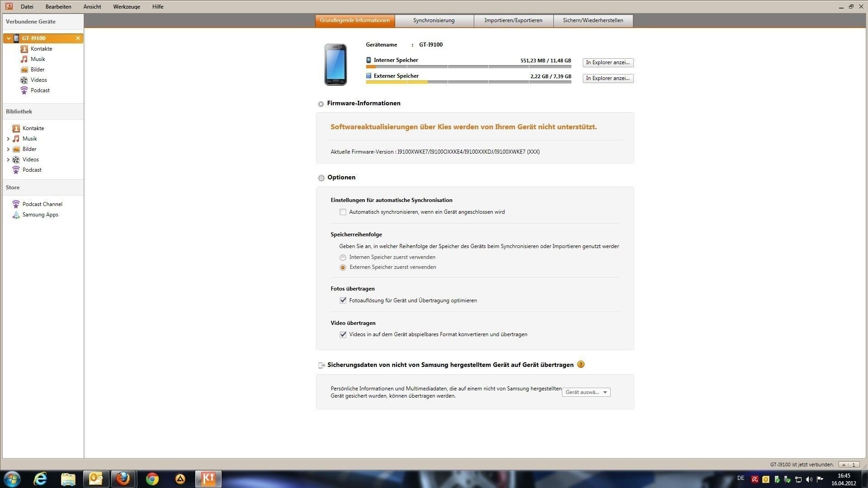Viewport: 868px width, 488px height.
Task: Click the Interner Speicher usage bar
Action: (469, 67)
